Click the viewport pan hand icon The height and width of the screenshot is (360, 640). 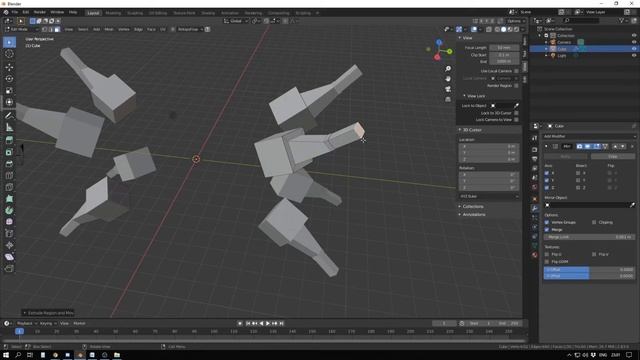point(448,79)
